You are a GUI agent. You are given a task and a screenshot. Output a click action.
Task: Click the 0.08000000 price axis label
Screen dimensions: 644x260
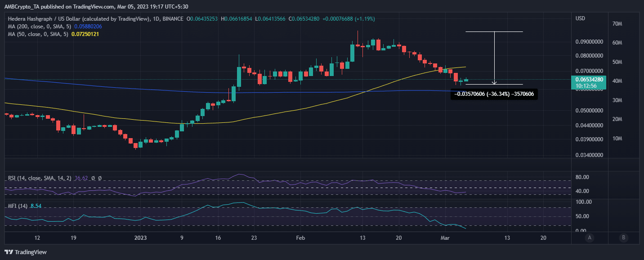(590, 56)
